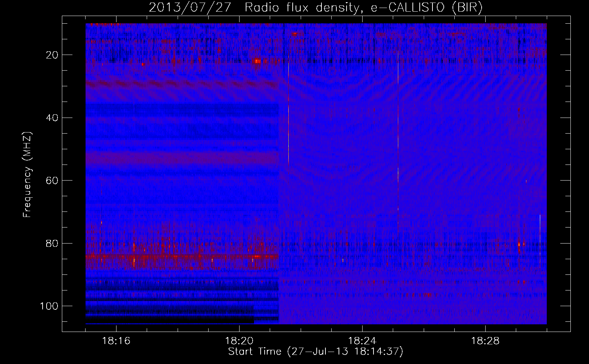Image resolution: width=589 pixels, height=364 pixels.
Task: Click the 100 MHz frequency tick label
Action: (x=49, y=306)
